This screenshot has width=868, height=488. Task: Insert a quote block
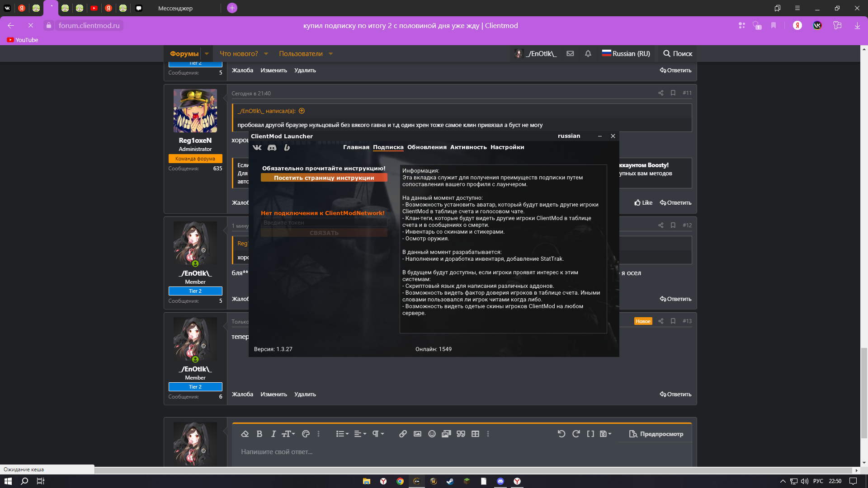461,434
